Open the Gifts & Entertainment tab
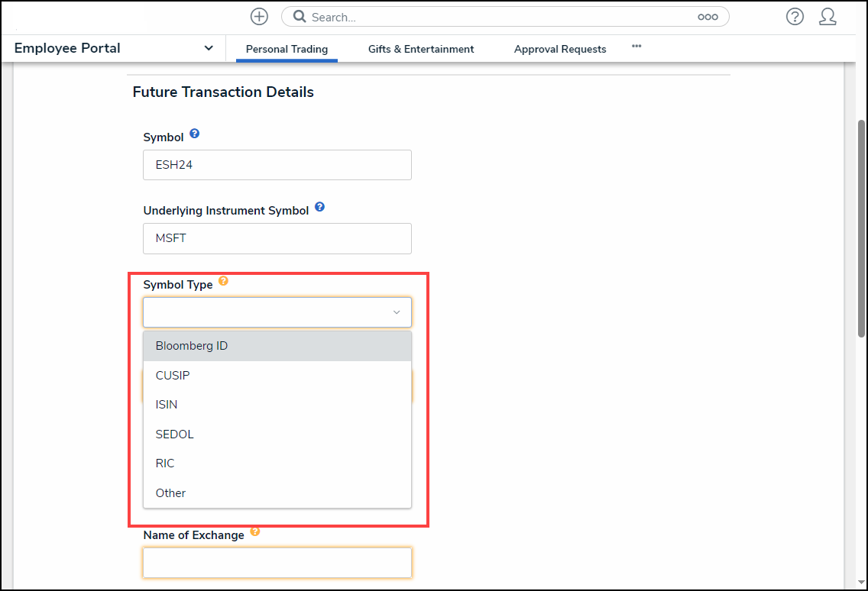Image resolution: width=868 pixels, height=591 pixels. pos(421,49)
